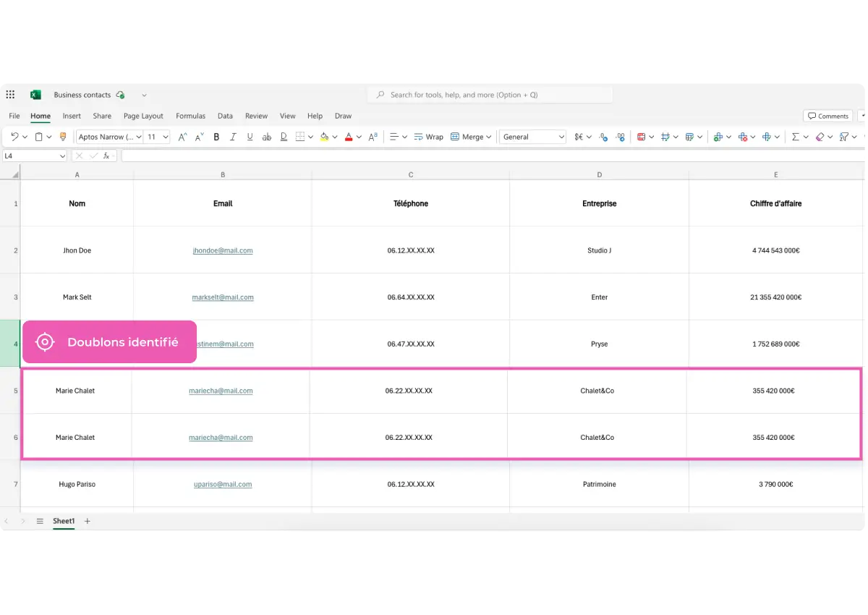Click into the formula bar

(492, 156)
